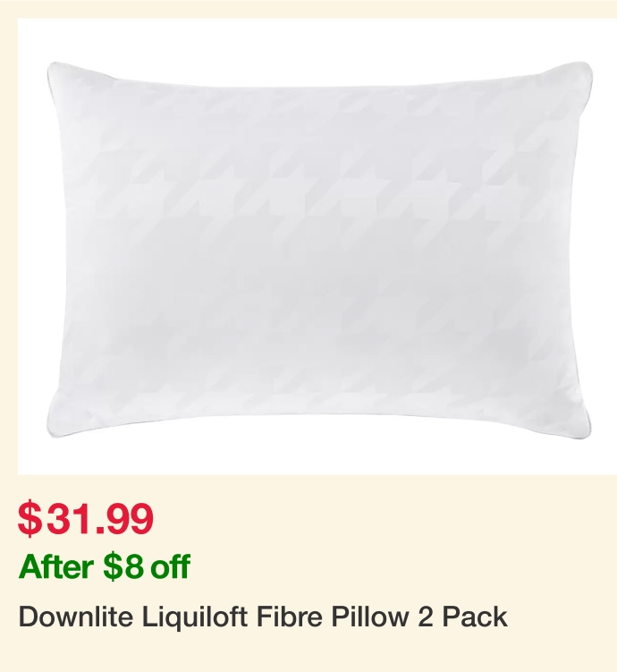
Task: Open the white pillow product image
Action: coord(317,246)
